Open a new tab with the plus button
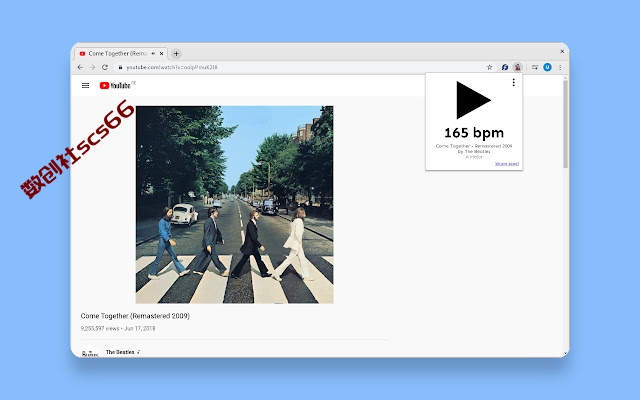The height and width of the screenshot is (400, 640). 176,53
